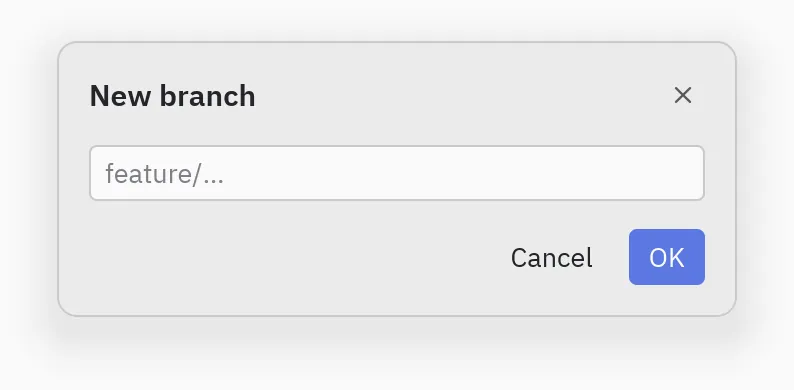Click the New branch heading text
The height and width of the screenshot is (390, 794).
172,96
